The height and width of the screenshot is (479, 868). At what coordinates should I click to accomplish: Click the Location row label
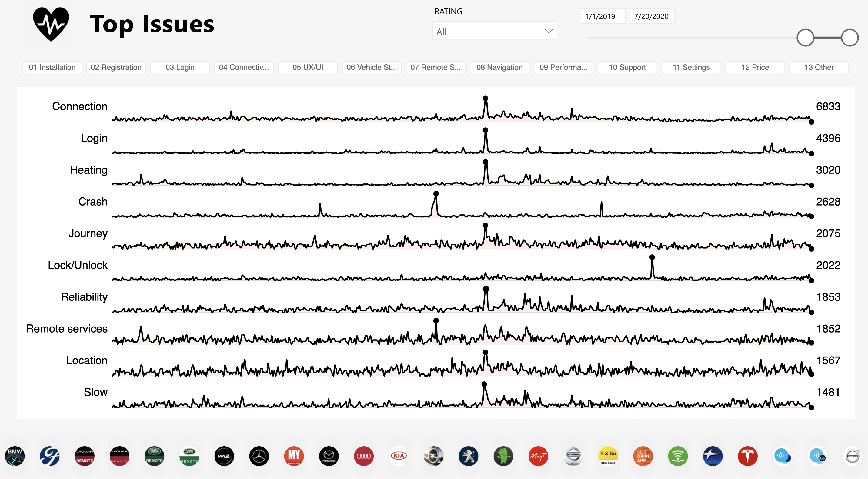coord(87,360)
